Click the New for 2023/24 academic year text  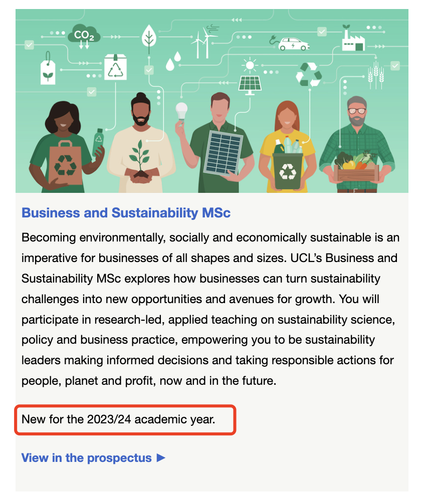click(x=118, y=419)
